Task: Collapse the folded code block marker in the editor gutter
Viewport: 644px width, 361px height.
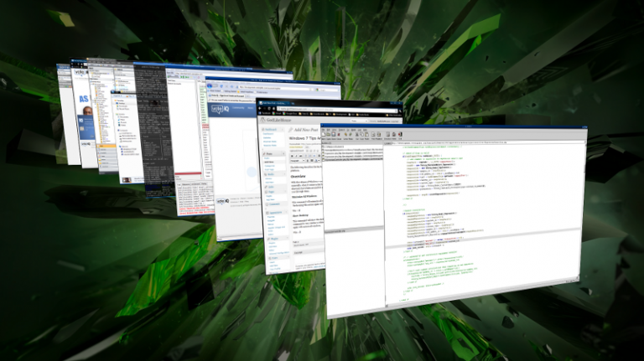Action: coord(403,214)
